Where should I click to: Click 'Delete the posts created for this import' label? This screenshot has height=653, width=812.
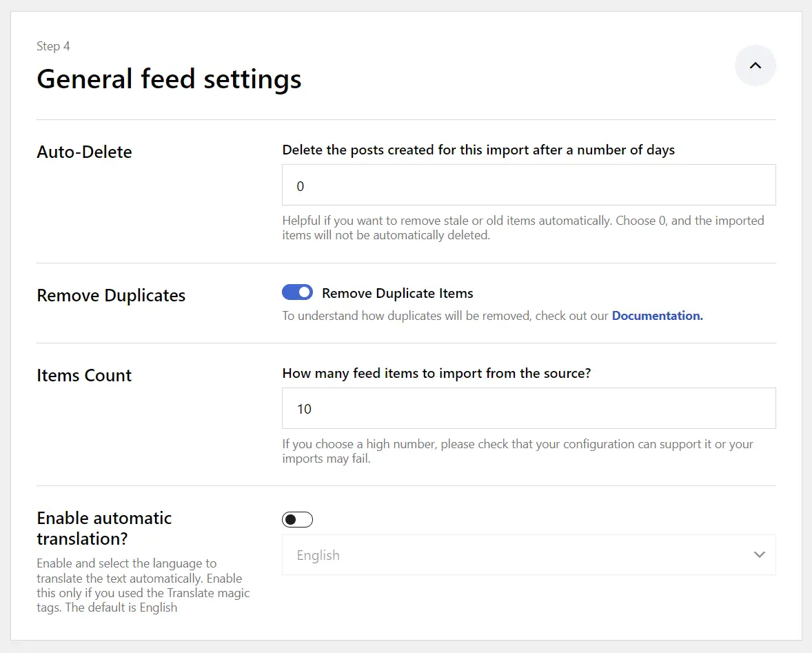coord(478,150)
